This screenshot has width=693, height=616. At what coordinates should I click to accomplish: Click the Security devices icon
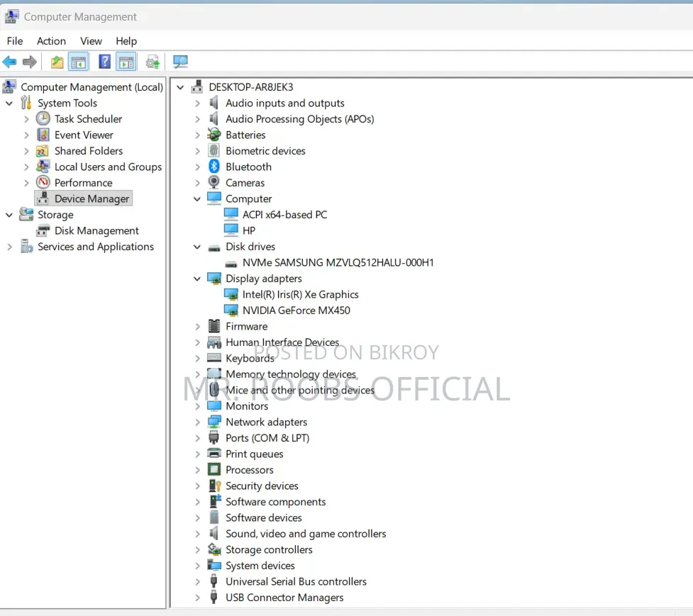(214, 486)
